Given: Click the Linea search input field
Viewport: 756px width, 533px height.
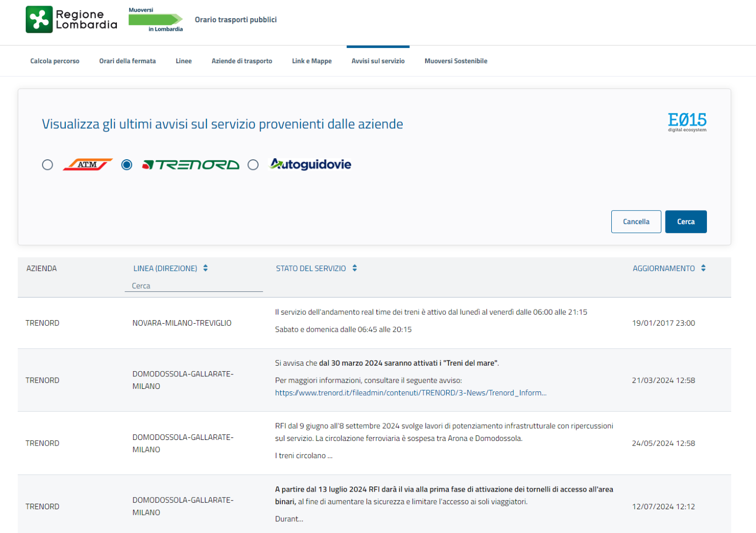Looking at the screenshot, I should click(194, 286).
